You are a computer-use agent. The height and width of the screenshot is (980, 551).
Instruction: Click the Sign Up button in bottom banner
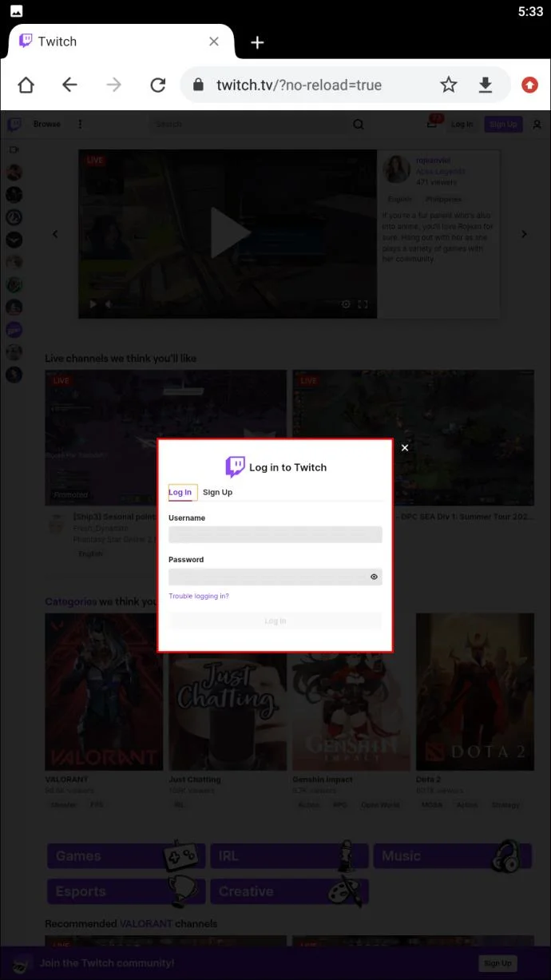pyautogui.click(x=497, y=963)
